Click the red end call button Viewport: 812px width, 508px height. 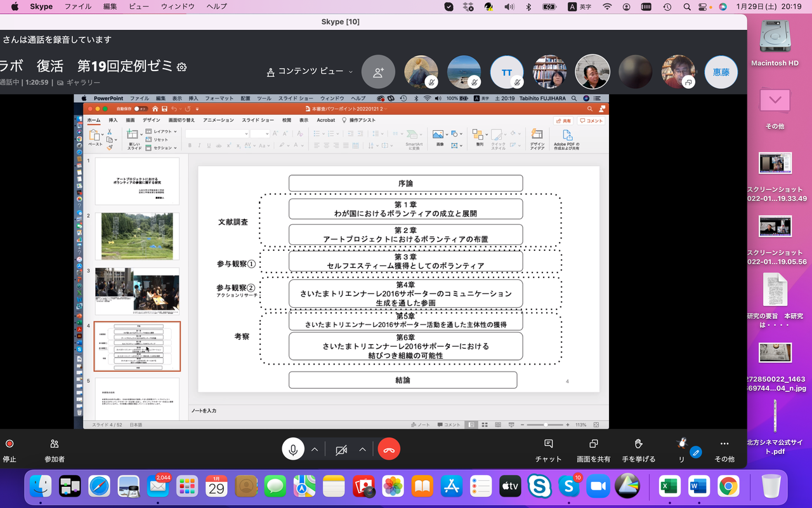[389, 450]
